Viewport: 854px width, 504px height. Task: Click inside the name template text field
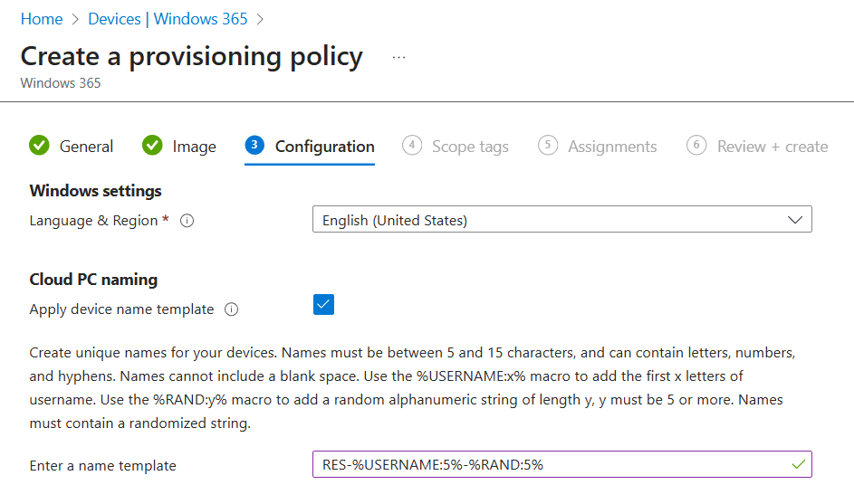point(543,465)
